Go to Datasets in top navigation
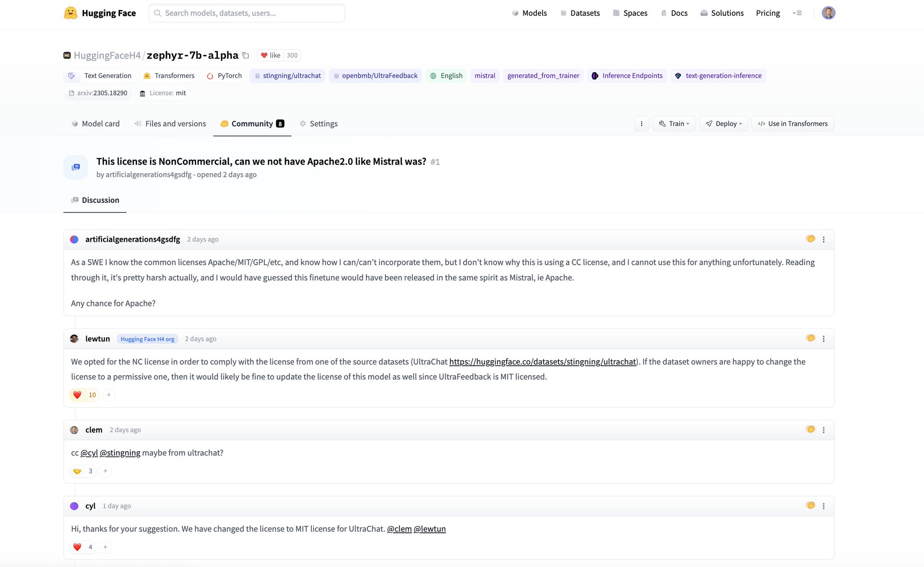 [580, 13]
